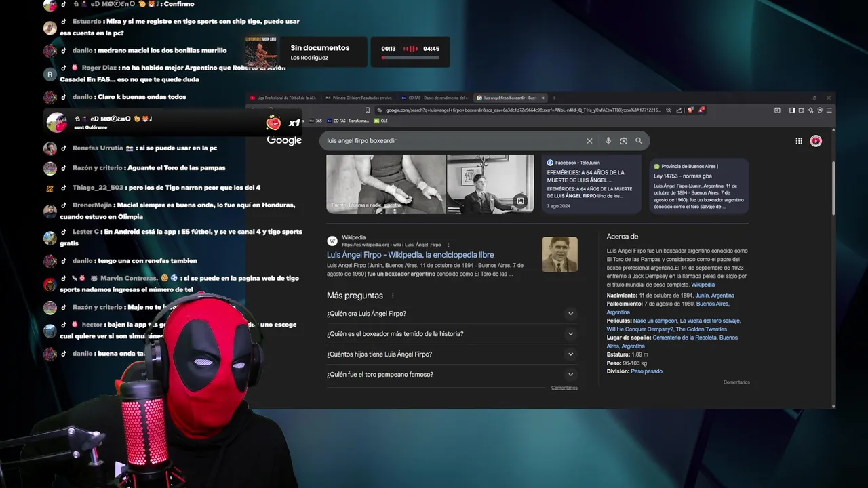868x488 pixels.
Task: Open options dots beside Más preguntas
Action: click(x=393, y=296)
